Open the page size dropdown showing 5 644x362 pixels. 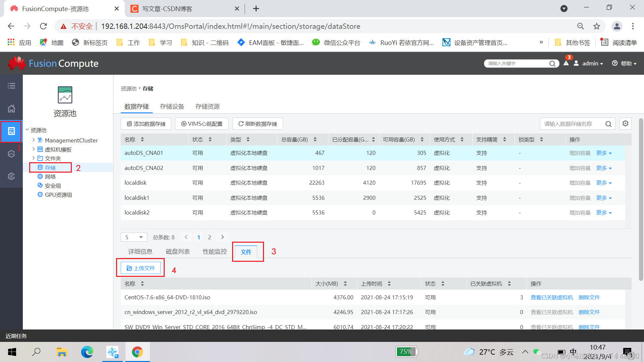point(134,237)
